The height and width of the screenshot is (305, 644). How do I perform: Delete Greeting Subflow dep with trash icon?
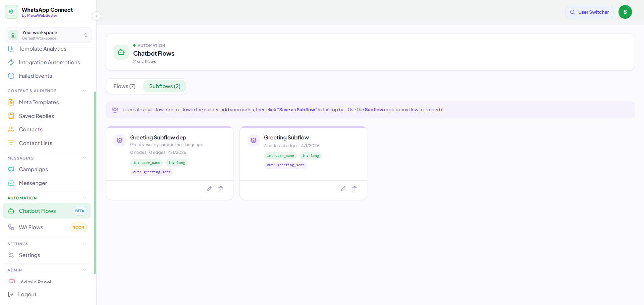[221, 189]
